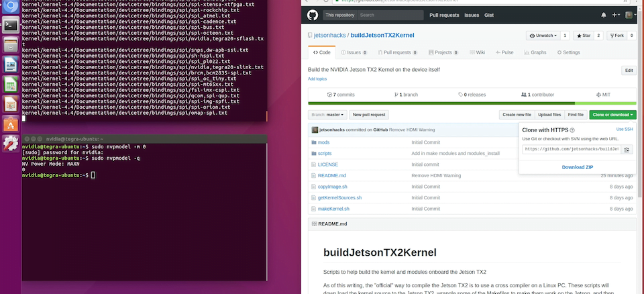The image size is (644, 294).
Task: Switch clone method with Use SSH
Action: pos(625,129)
